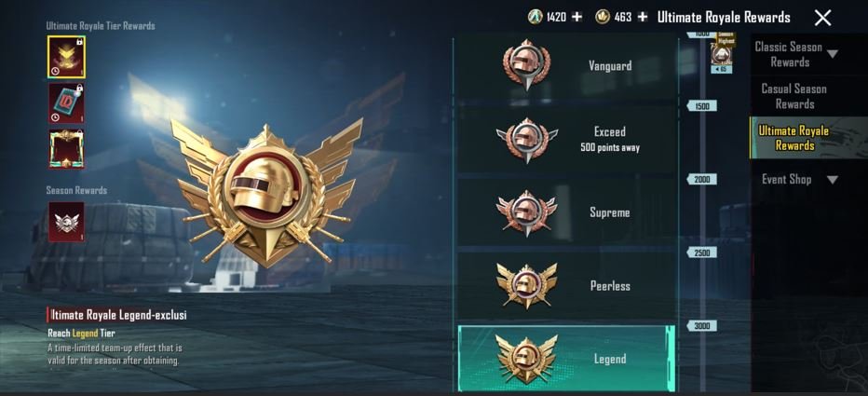Screen dimensions: 868x396
Task: Select the highlighted Legend tier row
Action: pos(565,359)
